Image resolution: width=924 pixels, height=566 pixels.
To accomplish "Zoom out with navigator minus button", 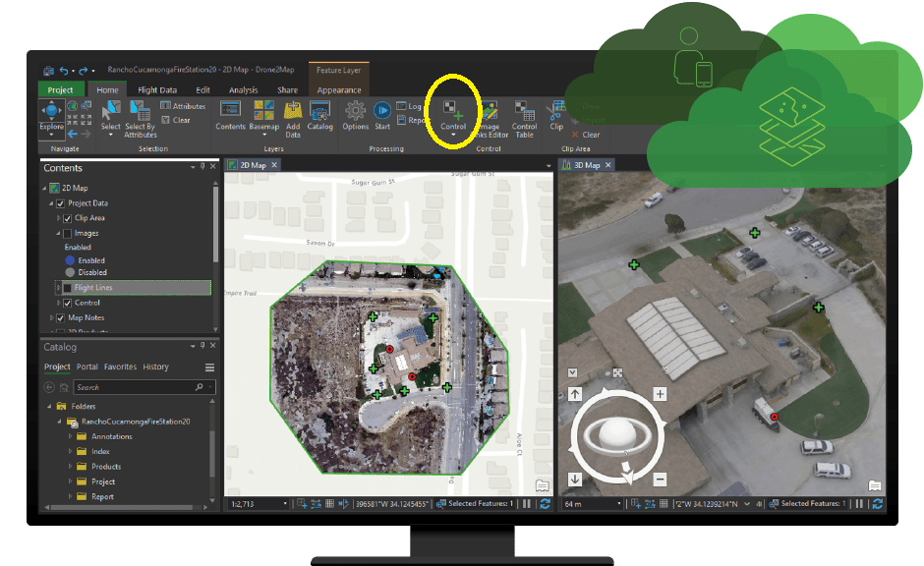I will 660,480.
